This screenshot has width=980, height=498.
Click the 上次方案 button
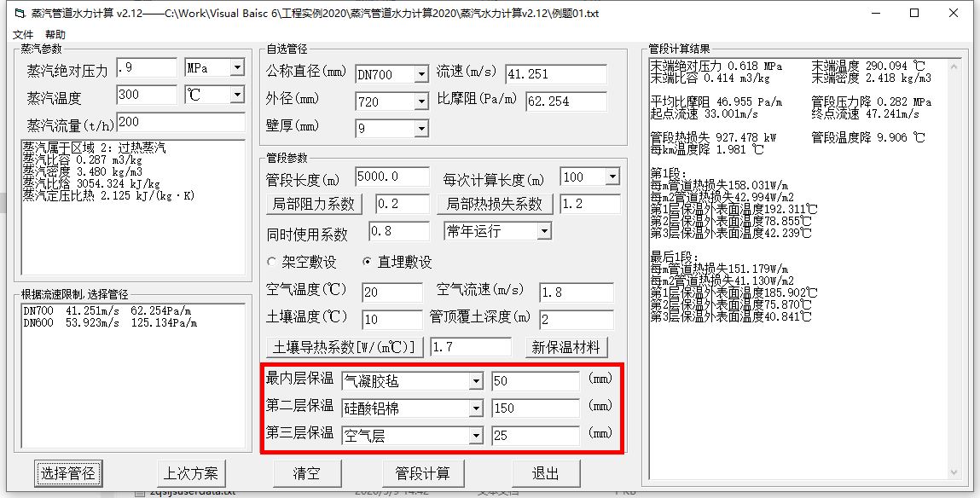(192, 473)
